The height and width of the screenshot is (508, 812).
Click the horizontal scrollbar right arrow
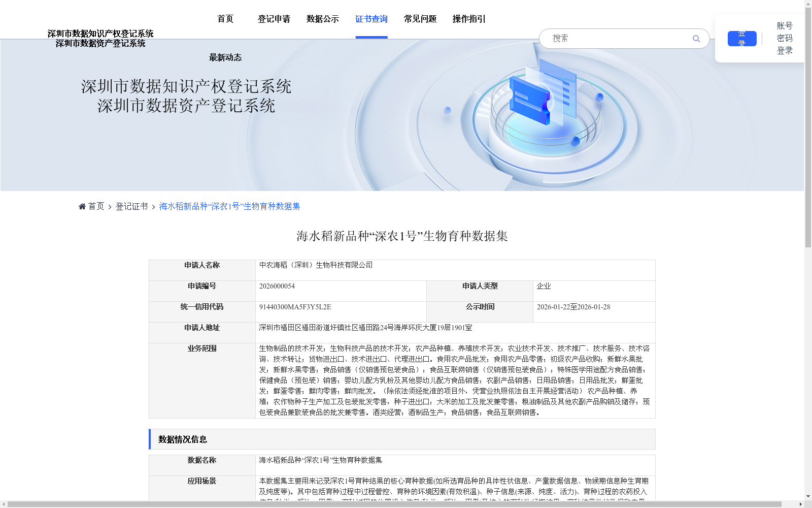click(x=801, y=504)
